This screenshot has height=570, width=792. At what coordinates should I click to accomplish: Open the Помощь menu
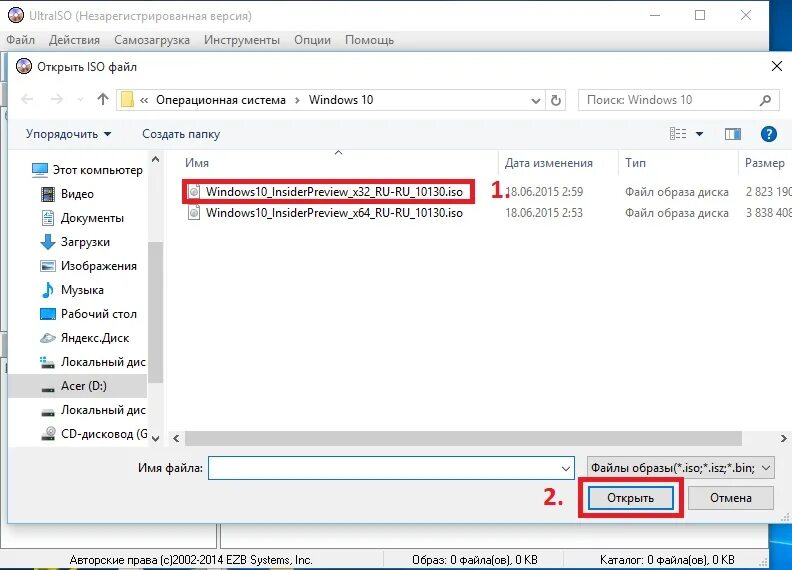pyautogui.click(x=369, y=40)
